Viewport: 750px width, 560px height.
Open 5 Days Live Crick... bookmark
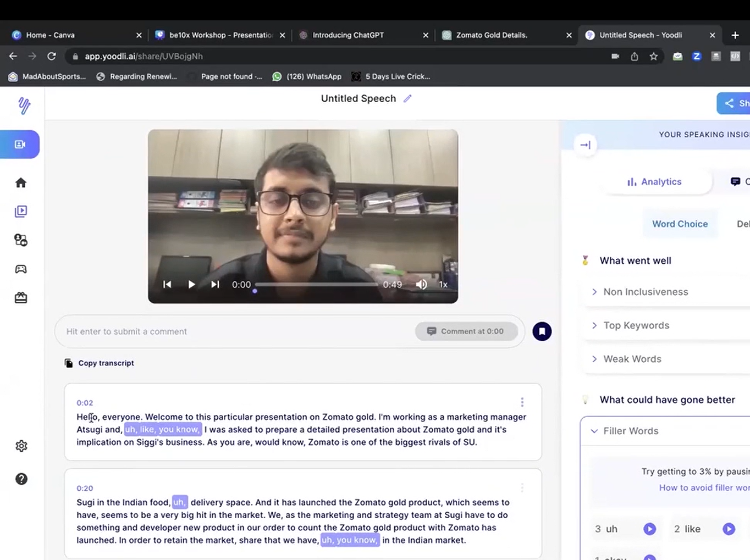click(x=391, y=76)
